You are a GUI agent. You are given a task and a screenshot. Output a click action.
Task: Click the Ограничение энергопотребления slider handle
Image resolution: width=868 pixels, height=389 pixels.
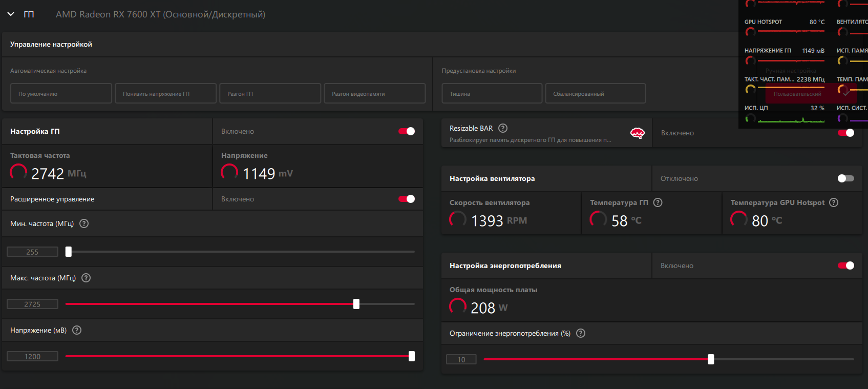pos(711,359)
